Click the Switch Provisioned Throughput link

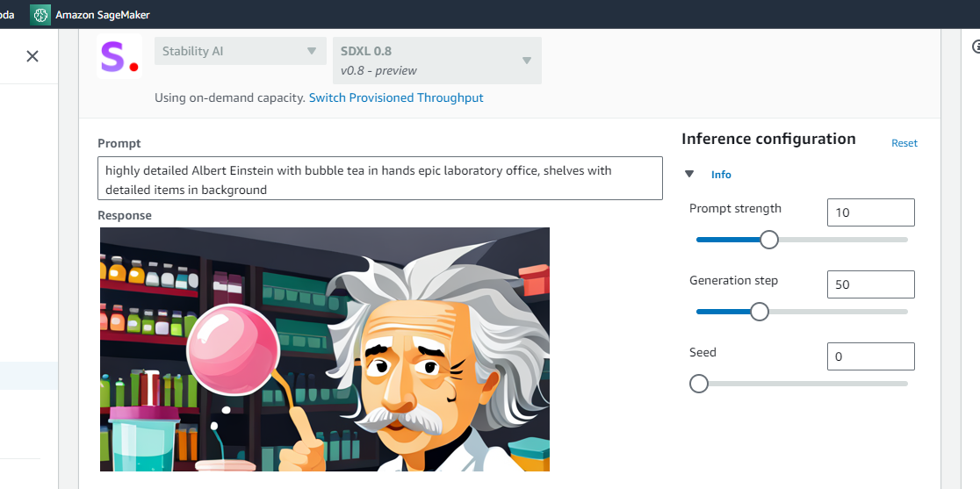(x=396, y=97)
